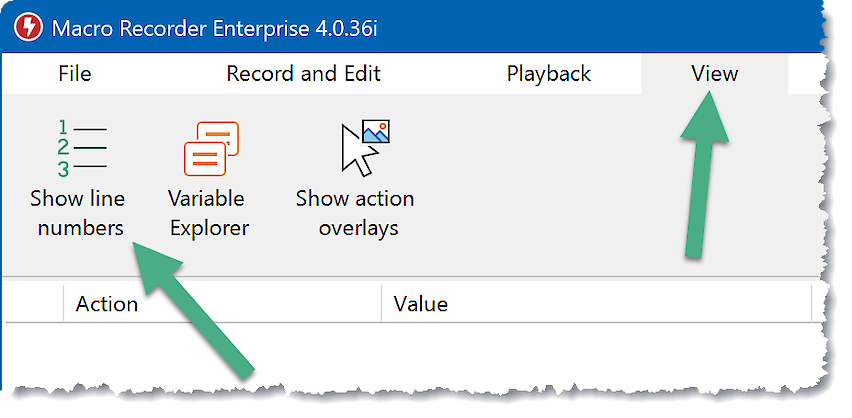Open the File tab

pyautogui.click(x=75, y=74)
